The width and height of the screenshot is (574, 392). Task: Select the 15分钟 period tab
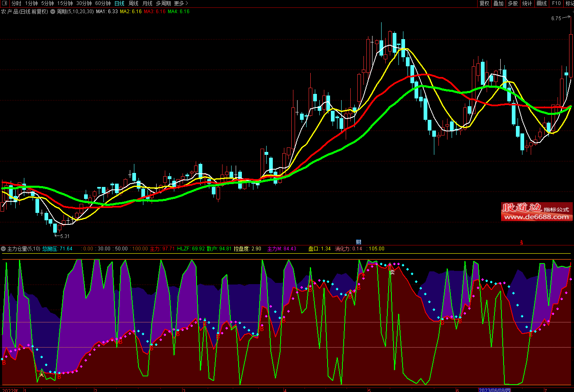tap(65, 3)
